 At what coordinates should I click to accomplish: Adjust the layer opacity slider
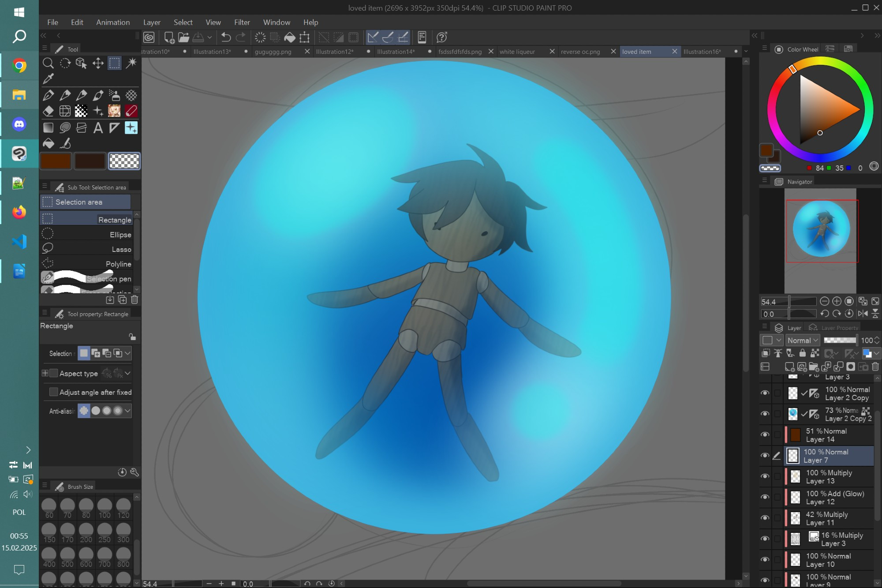pos(840,340)
